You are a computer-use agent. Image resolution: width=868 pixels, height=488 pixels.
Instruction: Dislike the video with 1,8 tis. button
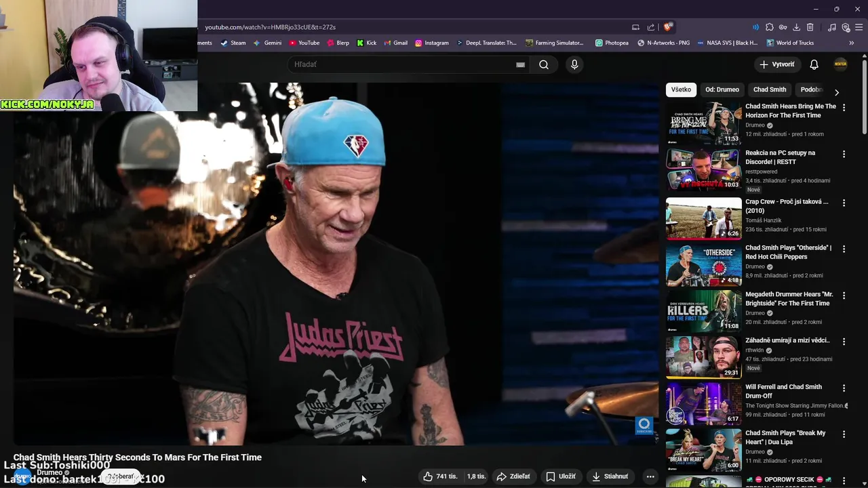pyautogui.click(x=476, y=476)
